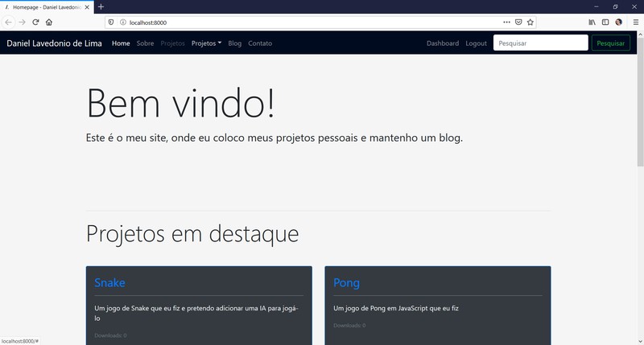Image resolution: width=644 pixels, height=345 pixels.
Task: Expand the Projetos dropdown menu
Action: (206, 43)
